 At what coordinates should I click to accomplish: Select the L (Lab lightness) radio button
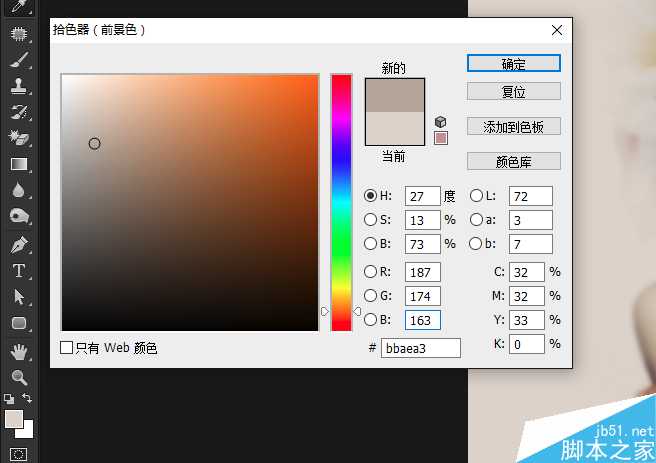pos(476,196)
